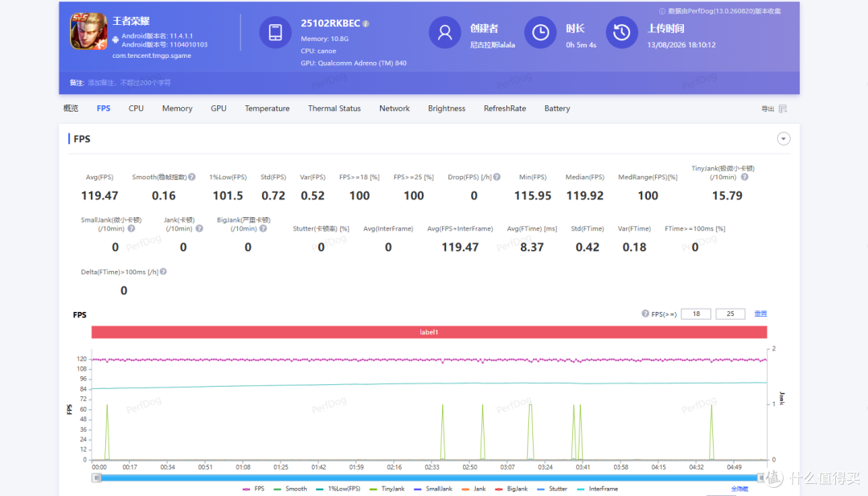
Task: Collapse the FPS section with the round arrow
Action: click(784, 139)
